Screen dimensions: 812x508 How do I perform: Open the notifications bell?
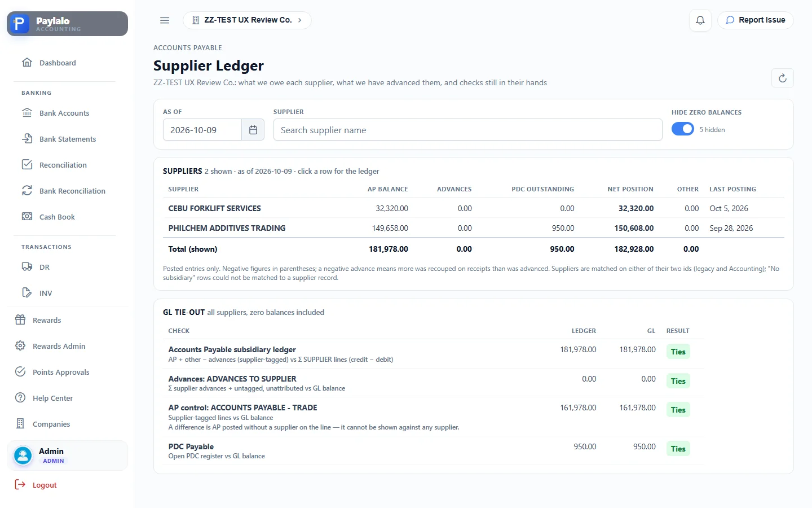[700, 20]
